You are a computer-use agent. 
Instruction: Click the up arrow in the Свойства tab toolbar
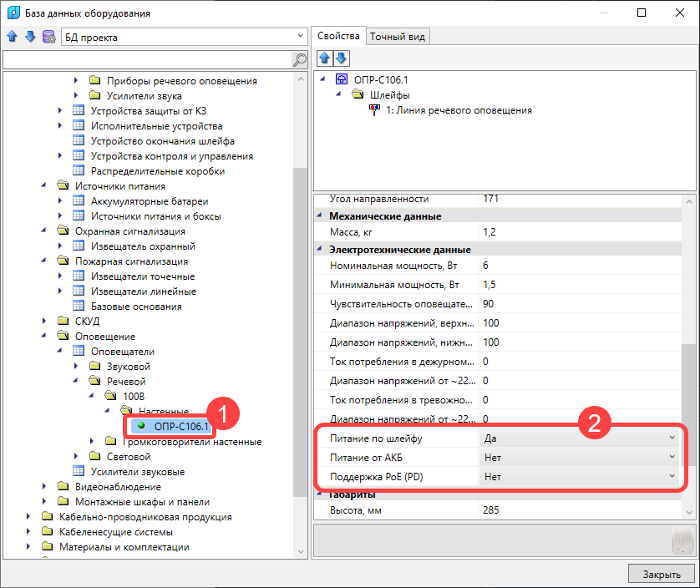pyautogui.click(x=325, y=58)
